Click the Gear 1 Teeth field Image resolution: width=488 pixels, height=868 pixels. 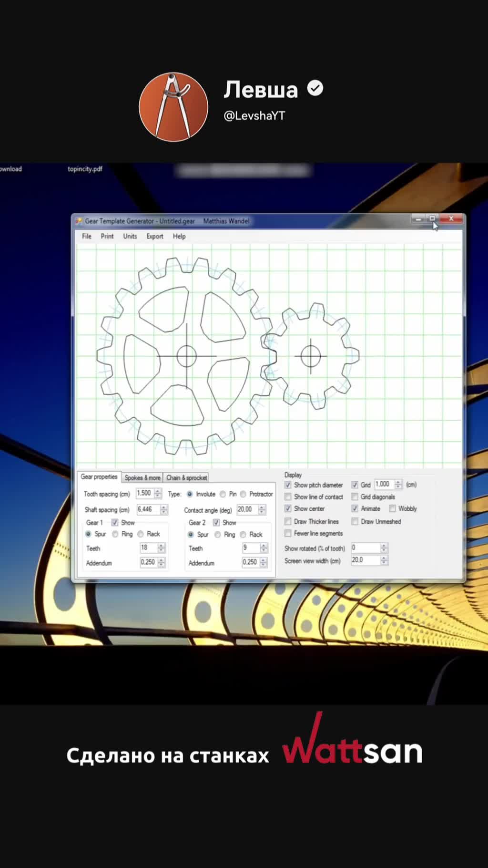(148, 548)
